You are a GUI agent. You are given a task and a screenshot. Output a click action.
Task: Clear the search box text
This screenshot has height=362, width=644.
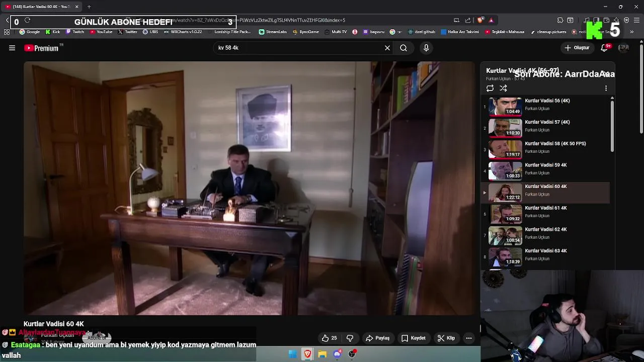click(x=387, y=48)
